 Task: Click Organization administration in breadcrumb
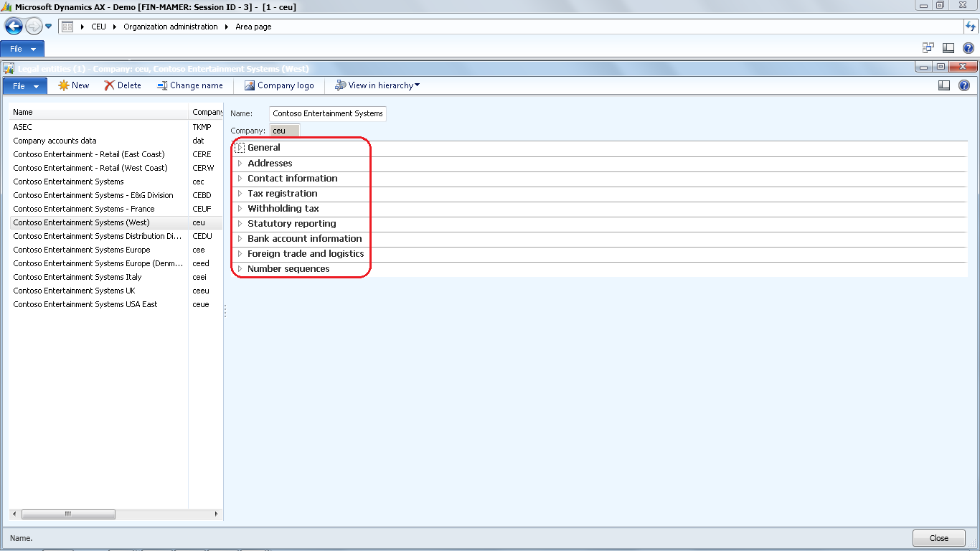171,27
